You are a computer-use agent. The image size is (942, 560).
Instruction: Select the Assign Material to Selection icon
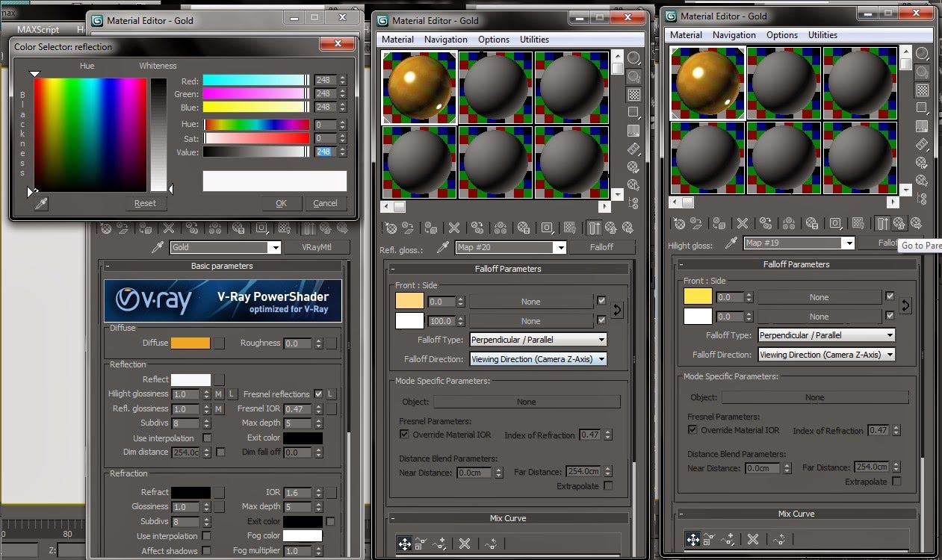[430, 228]
